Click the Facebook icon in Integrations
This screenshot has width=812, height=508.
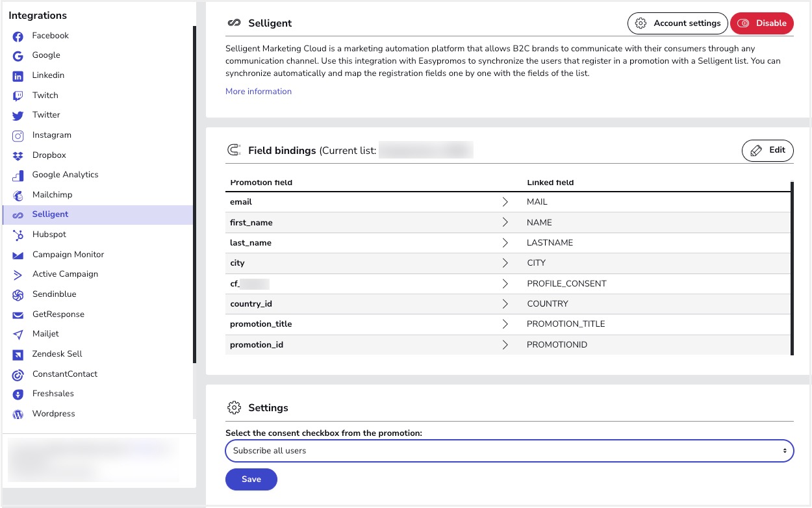point(18,36)
